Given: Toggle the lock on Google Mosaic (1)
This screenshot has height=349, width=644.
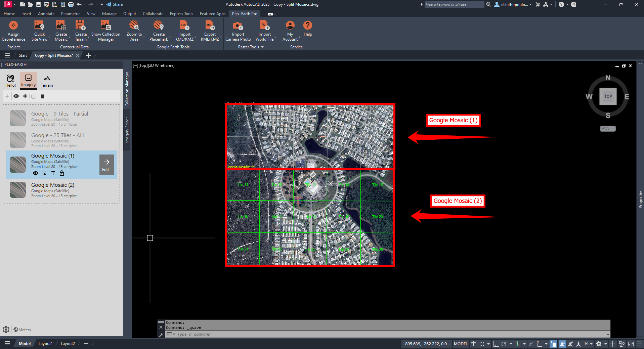Looking at the screenshot, I should 62,173.
